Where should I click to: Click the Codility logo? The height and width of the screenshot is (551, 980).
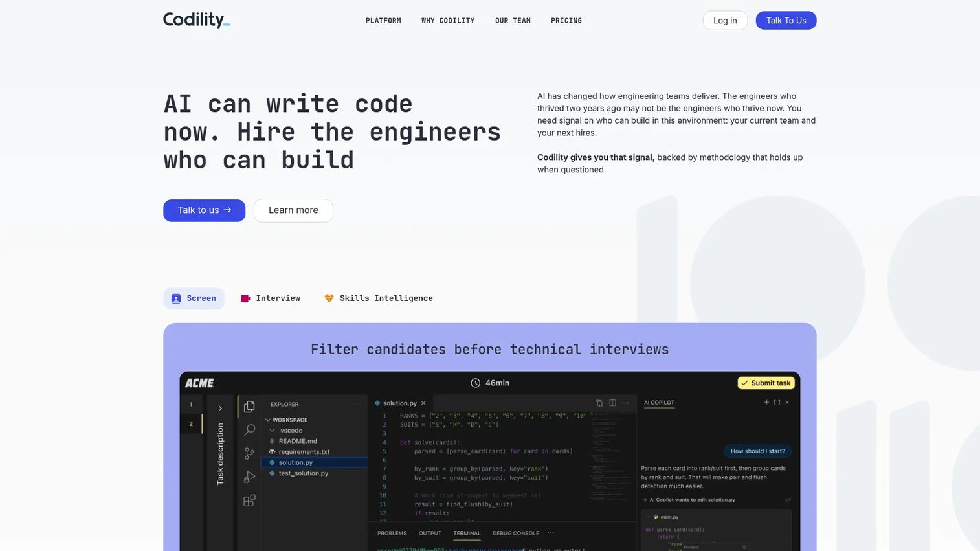click(196, 20)
